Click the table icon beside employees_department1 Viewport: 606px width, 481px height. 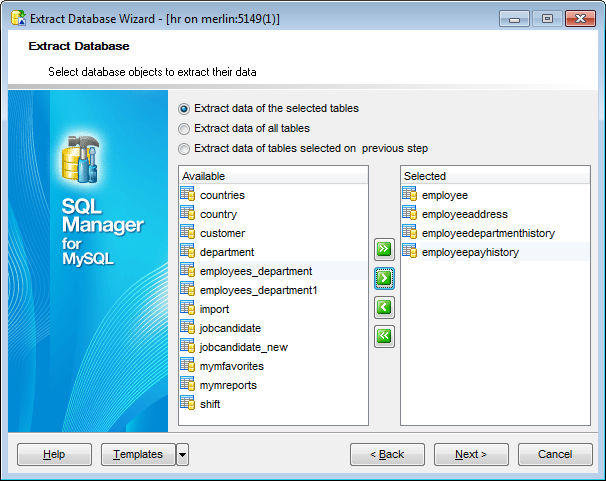pos(188,289)
